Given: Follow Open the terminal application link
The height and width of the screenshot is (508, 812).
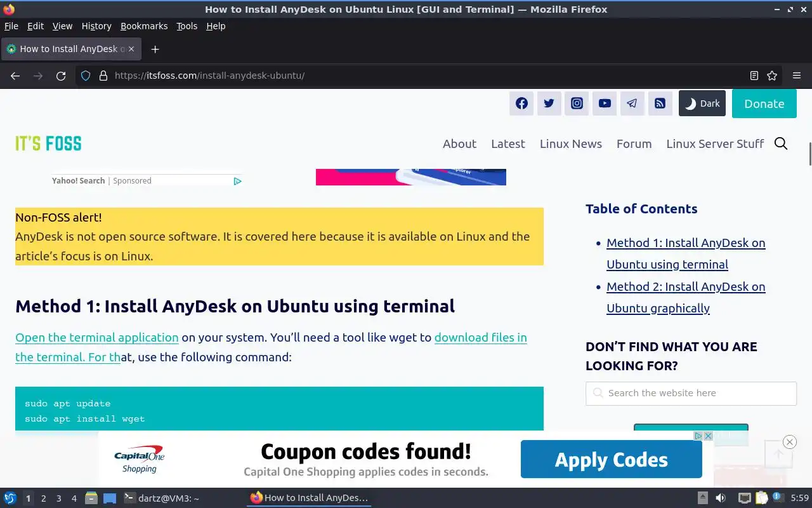Looking at the screenshot, I should [x=97, y=337].
